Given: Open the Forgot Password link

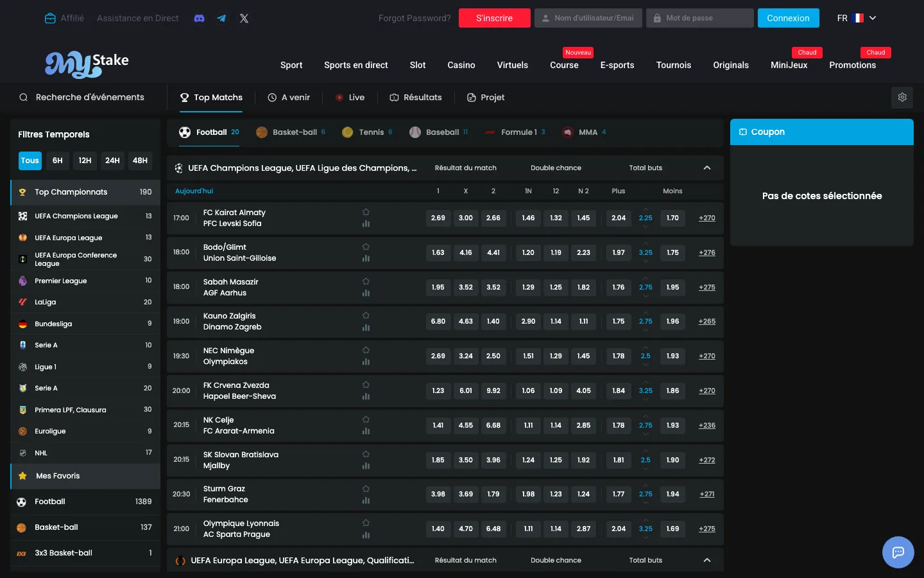Looking at the screenshot, I should pyautogui.click(x=415, y=18).
